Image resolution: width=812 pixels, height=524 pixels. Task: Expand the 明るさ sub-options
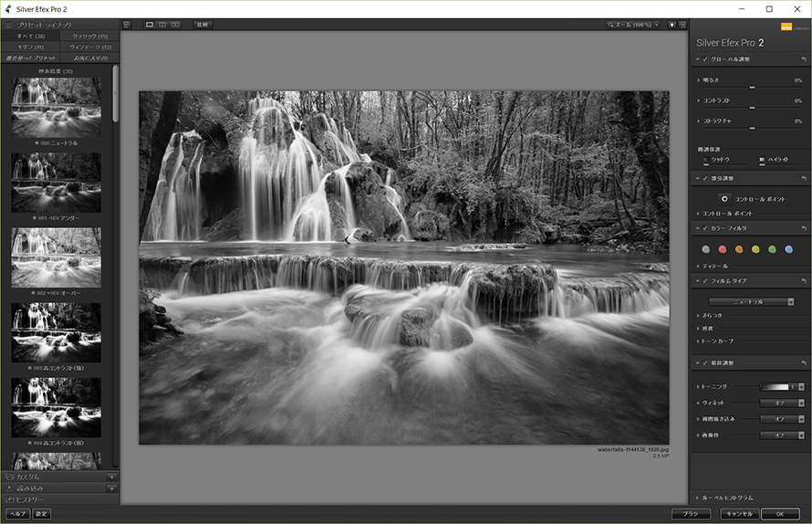[x=698, y=80]
